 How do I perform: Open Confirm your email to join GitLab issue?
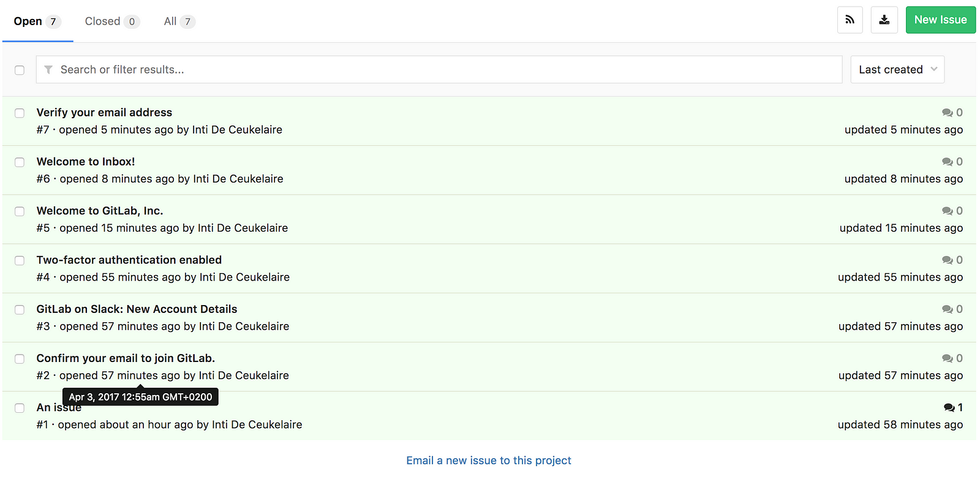tap(126, 358)
